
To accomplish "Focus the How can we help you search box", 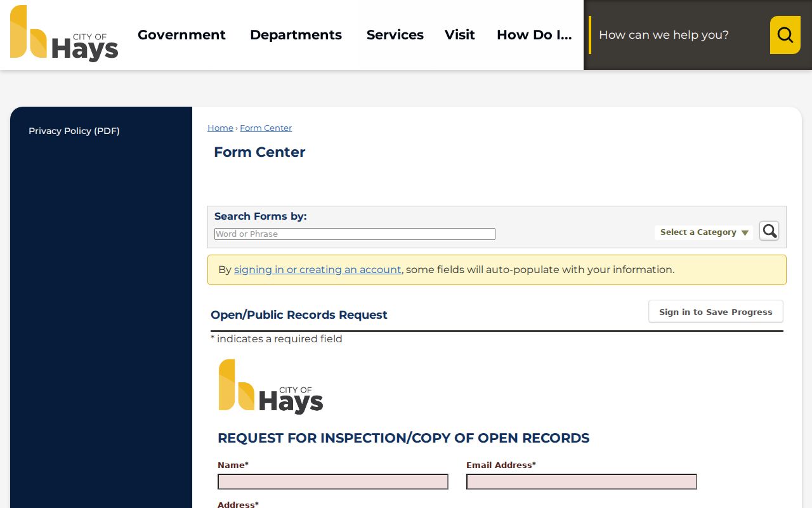I will pyautogui.click(x=679, y=35).
